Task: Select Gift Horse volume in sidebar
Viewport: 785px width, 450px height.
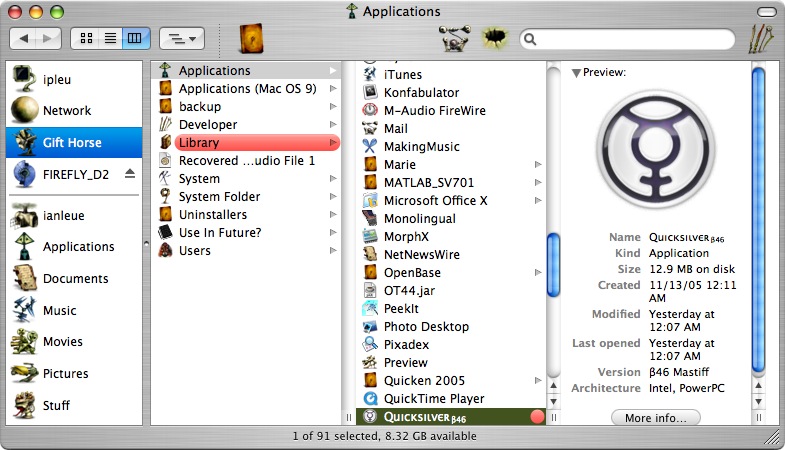Action: click(x=74, y=143)
